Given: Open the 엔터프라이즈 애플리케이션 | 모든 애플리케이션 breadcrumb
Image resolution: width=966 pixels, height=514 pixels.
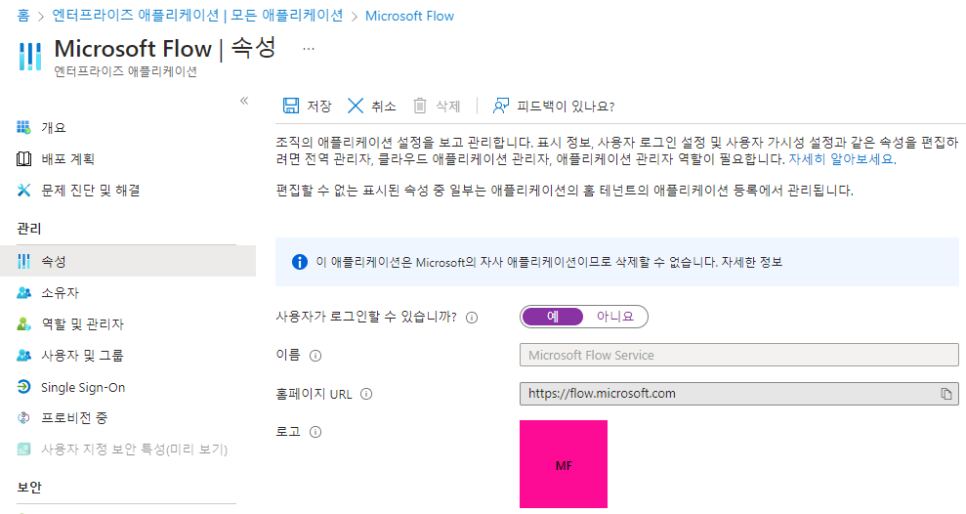Looking at the screenshot, I should click(197, 15).
